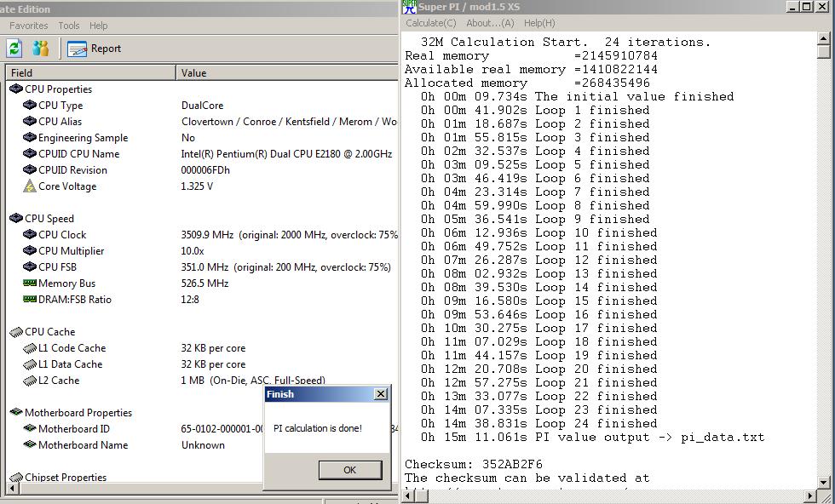835x504 pixels.
Task: Select the CPUID Revision row icon
Action: [30, 170]
